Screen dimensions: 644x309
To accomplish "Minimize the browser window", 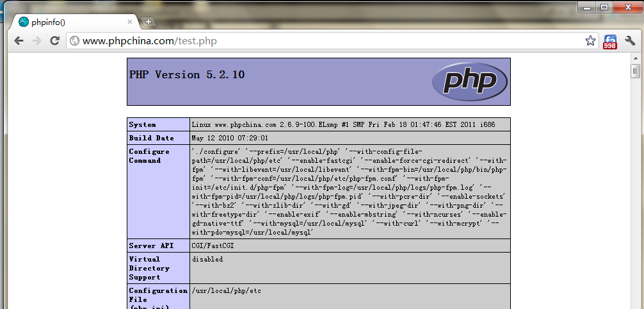I will (x=588, y=8).
